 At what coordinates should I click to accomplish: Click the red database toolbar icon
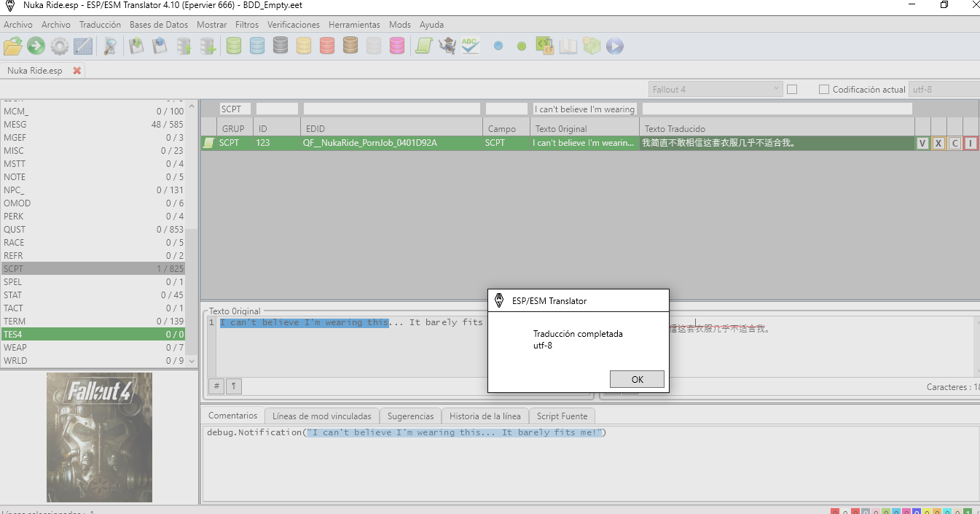327,47
